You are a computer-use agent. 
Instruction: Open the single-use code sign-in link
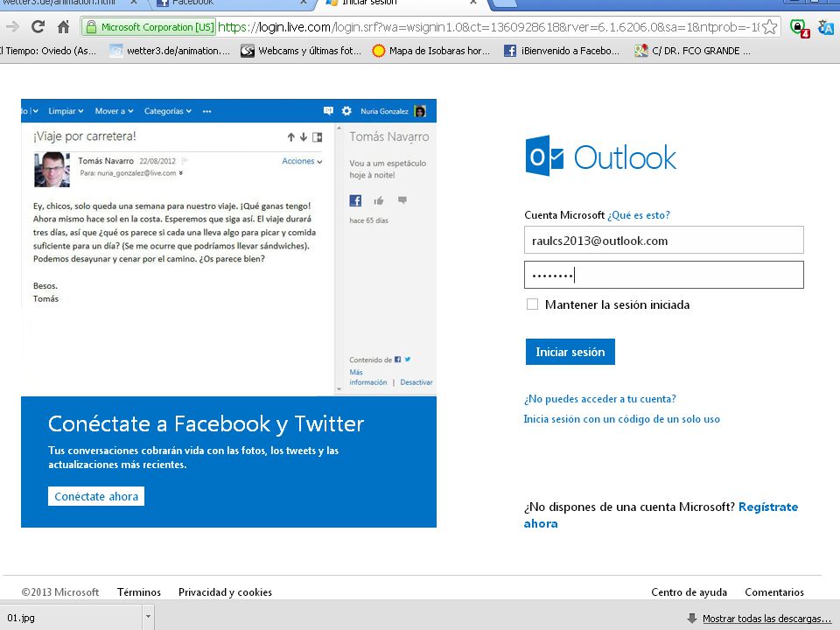(622, 419)
